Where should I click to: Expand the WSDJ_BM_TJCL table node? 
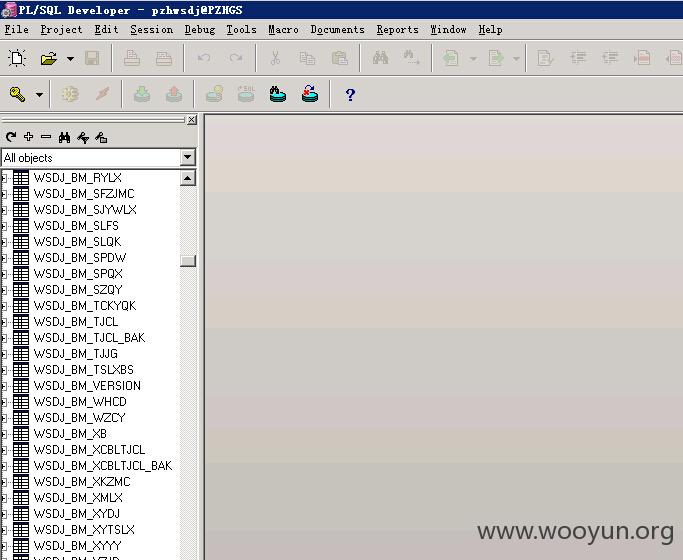point(4,322)
